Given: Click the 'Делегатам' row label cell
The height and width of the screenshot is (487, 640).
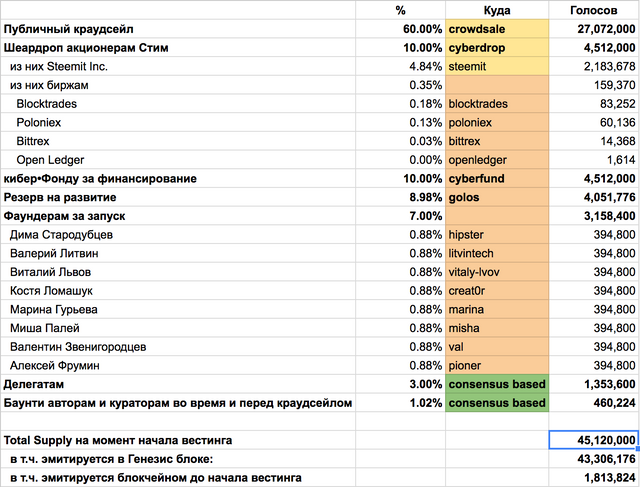Looking at the screenshot, I should 178,385.
